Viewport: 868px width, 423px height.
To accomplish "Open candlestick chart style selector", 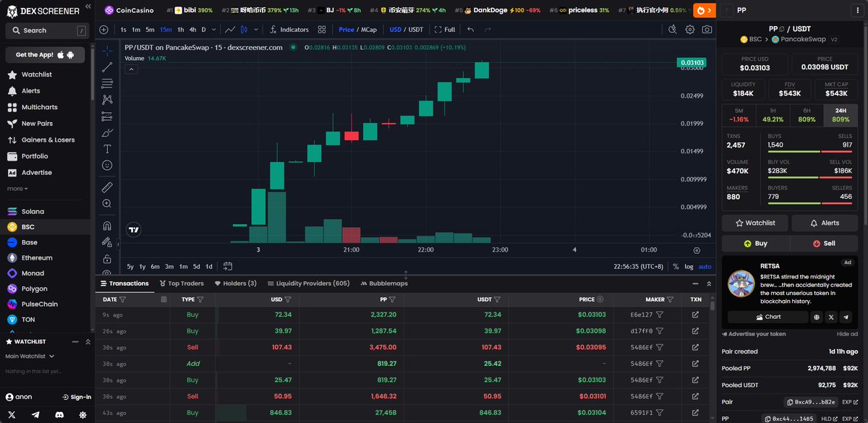I will click(244, 30).
